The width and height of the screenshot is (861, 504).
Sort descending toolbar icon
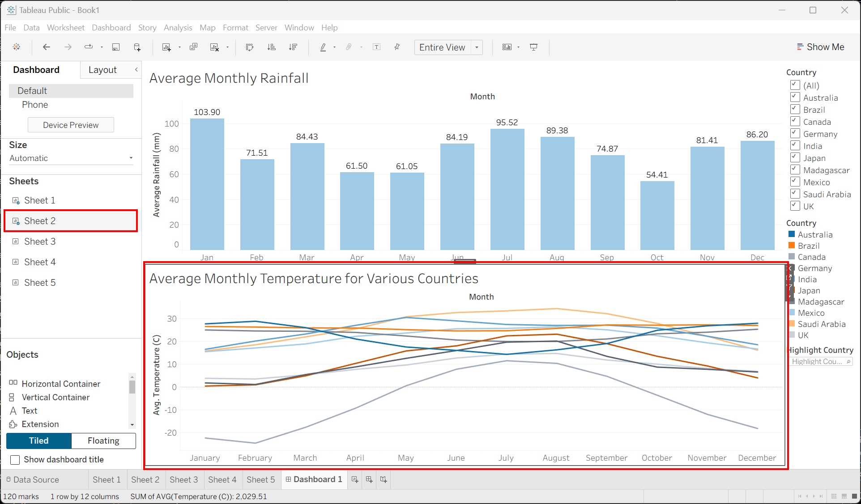point(293,47)
